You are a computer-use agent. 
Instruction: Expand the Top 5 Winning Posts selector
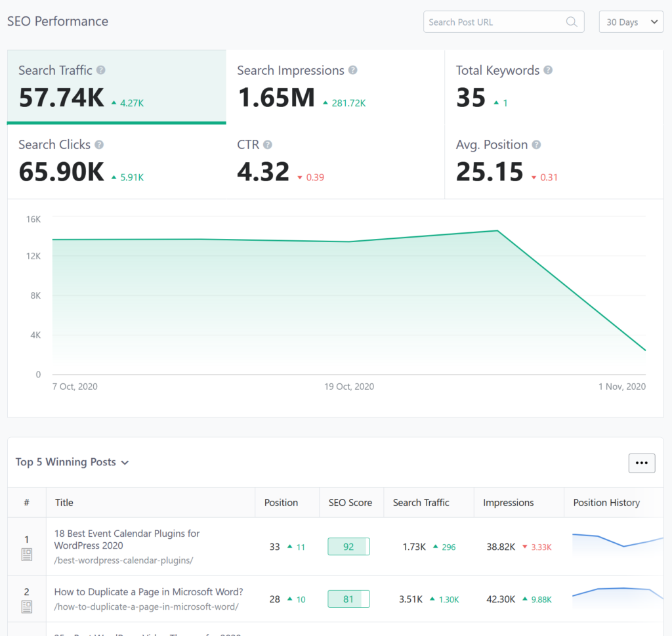tap(72, 462)
